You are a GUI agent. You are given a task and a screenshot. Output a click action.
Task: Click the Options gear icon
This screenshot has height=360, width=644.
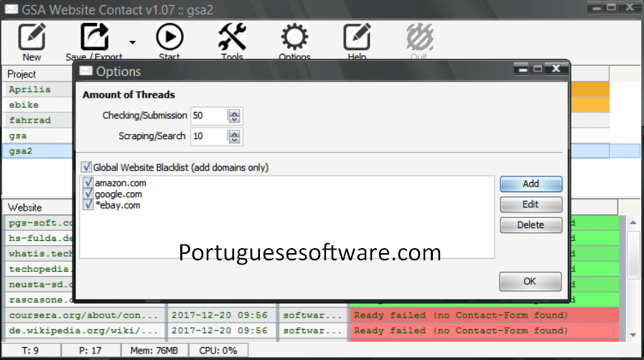tap(294, 37)
